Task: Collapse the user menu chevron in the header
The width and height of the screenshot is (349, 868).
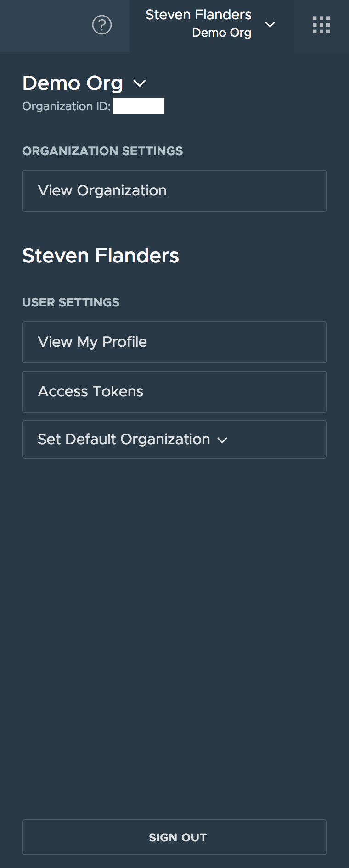Action: pos(270,25)
